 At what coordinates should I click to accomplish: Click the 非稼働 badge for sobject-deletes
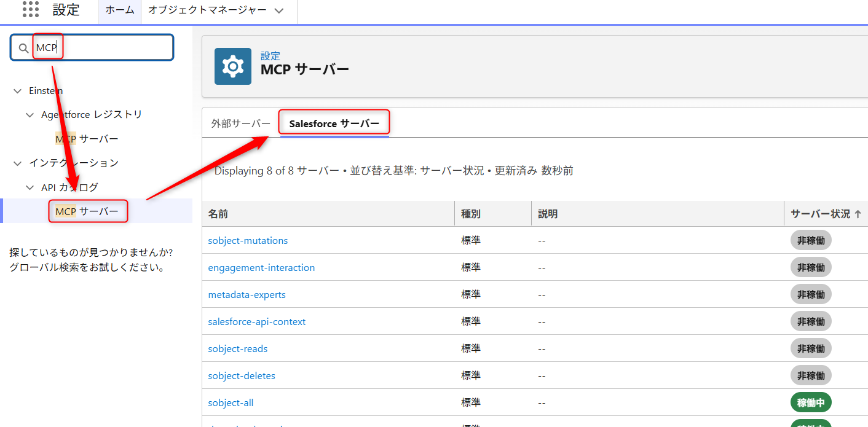[811, 375]
